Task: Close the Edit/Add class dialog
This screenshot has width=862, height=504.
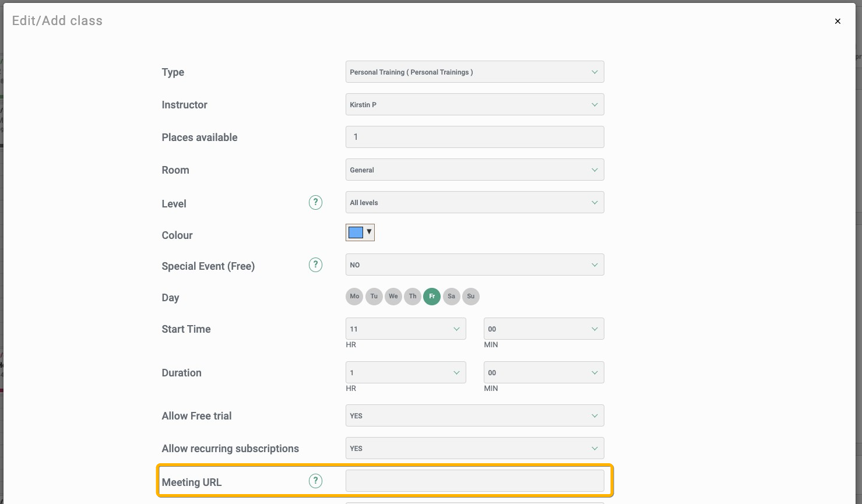Action: click(838, 21)
